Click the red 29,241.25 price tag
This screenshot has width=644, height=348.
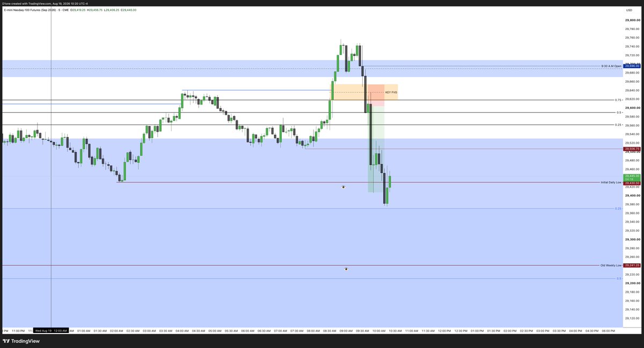click(x=632, y=265)
